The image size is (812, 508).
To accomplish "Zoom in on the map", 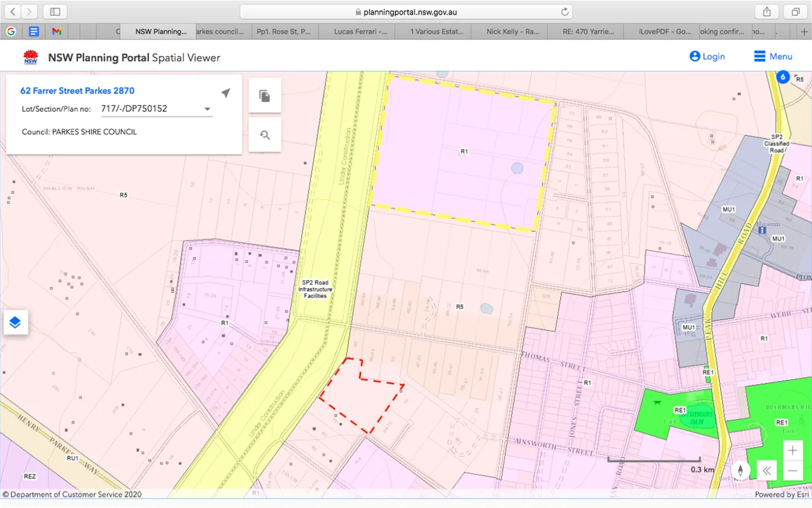I will [x=792, y=450].
